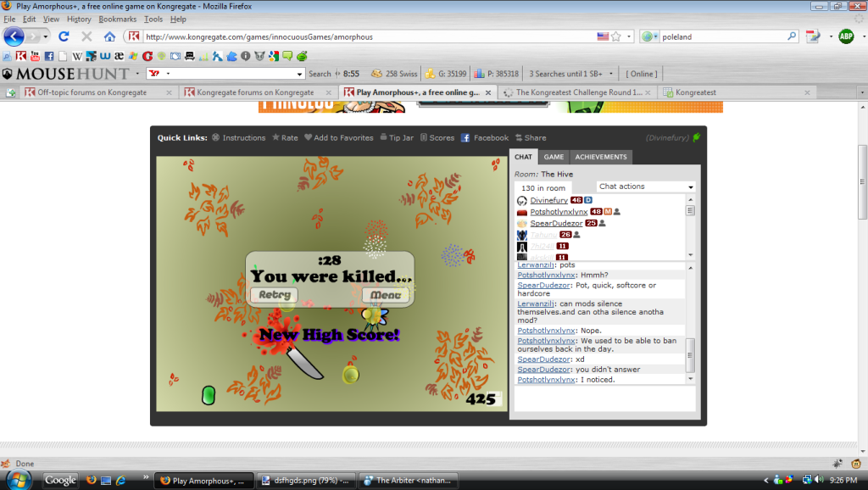The width and height of the screenshot is (868, 490).
Task: Go back with the browser Back arrow
Action: [14, 36]
